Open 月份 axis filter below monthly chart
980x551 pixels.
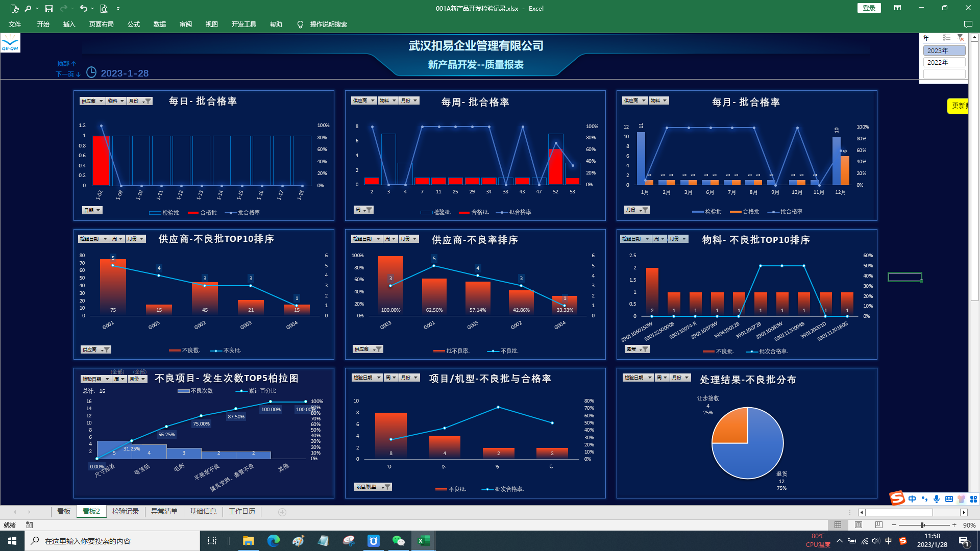[637, 210]
